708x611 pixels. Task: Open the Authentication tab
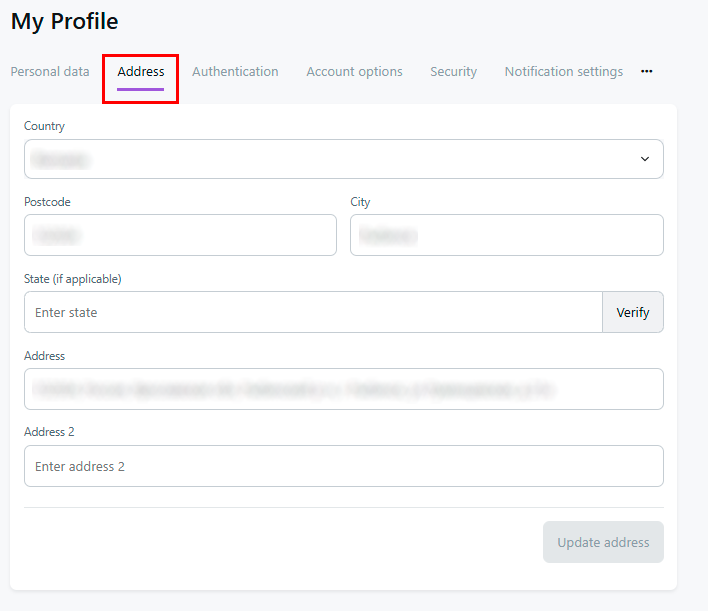pos(235,72)
